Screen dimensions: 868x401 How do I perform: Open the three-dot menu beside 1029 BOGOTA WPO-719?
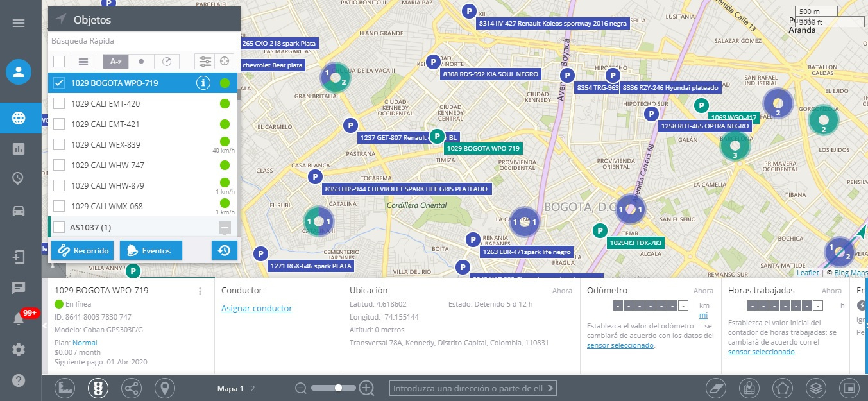point(200,291)
